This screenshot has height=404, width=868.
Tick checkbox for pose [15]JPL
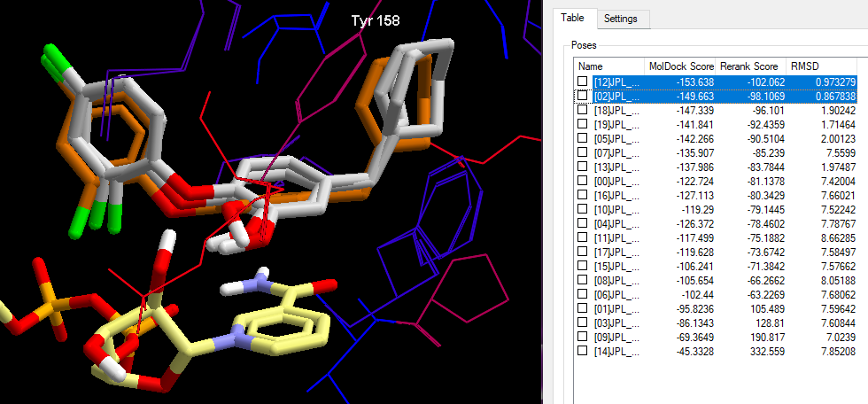pos(583,266)
